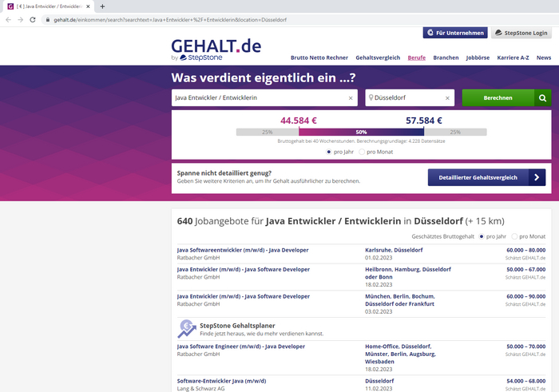Click the 44.584 € lower salary value
Viewport: 559px width, 392px height.
(x=299, y=121)
